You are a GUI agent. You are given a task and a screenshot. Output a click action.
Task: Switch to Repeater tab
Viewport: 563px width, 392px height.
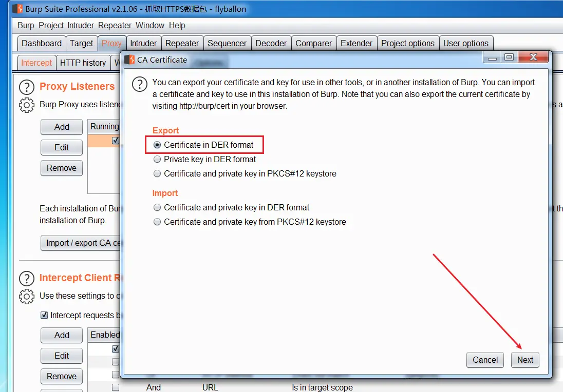coord(182,44)
